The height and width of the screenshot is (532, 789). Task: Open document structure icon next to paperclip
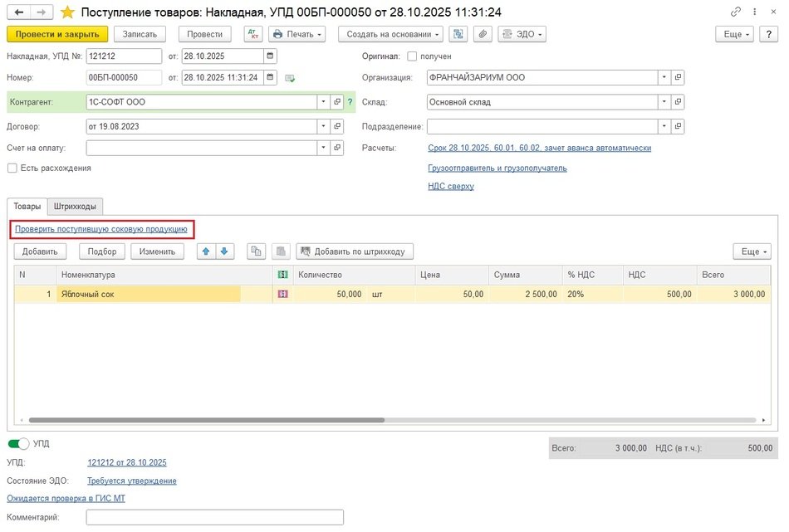tap(458, 34)
